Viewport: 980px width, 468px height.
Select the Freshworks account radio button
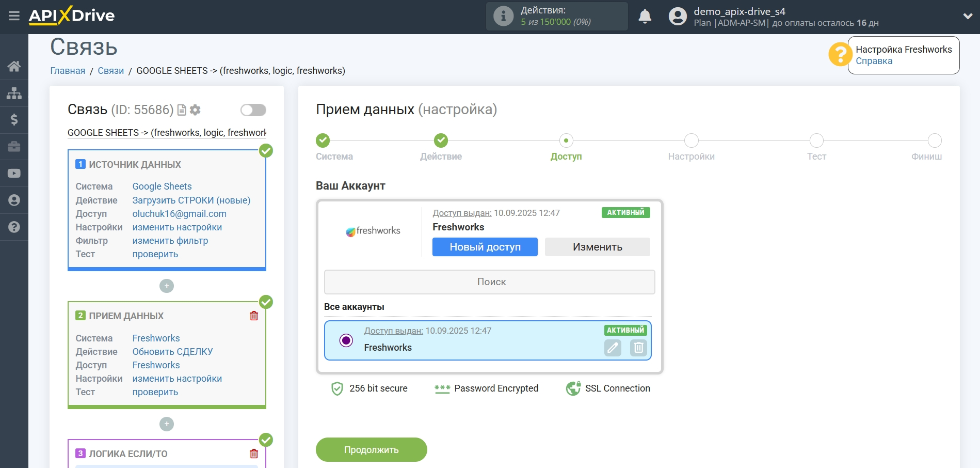(346, 340)
